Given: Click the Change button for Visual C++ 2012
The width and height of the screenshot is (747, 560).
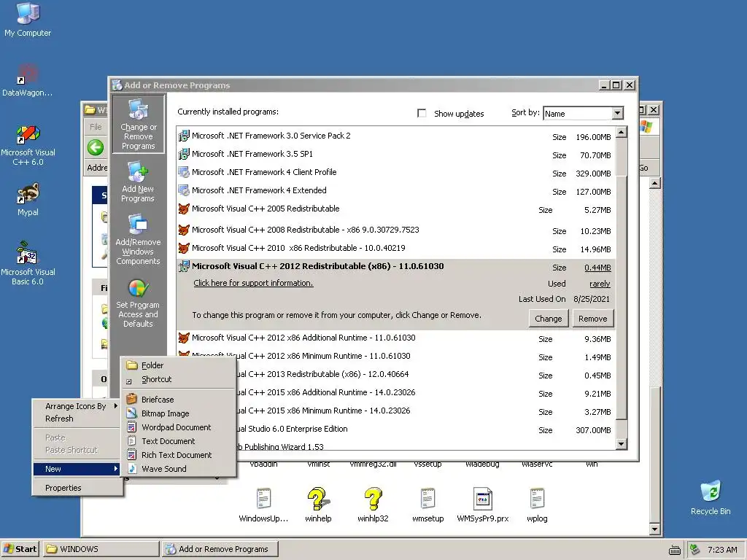Looking at the screenshot, I should [x=549, y=319].
